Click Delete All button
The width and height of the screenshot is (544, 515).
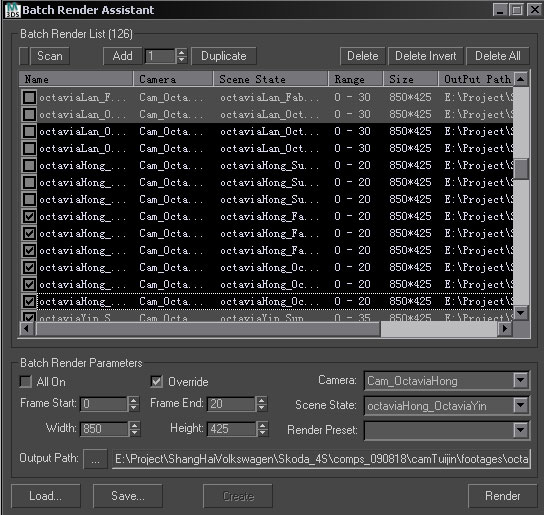(x=498, y=56)
